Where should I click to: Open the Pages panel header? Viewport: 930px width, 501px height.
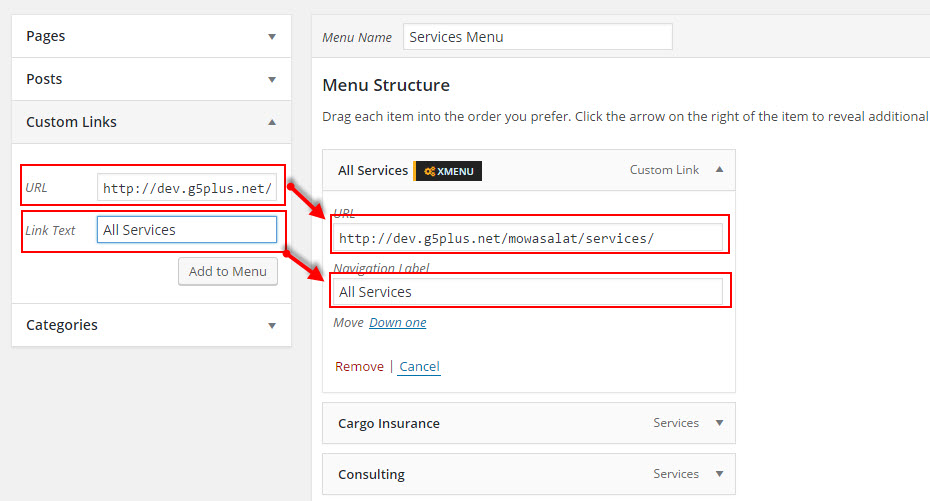151,36
